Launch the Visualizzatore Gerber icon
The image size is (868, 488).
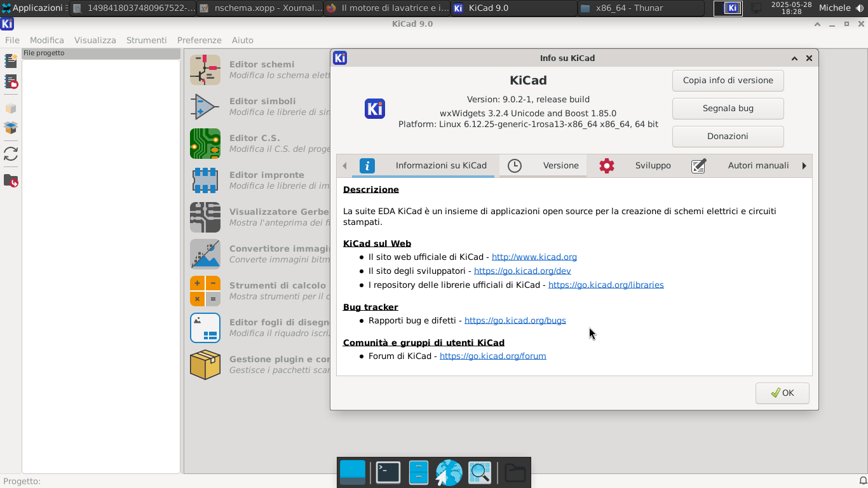205,217
